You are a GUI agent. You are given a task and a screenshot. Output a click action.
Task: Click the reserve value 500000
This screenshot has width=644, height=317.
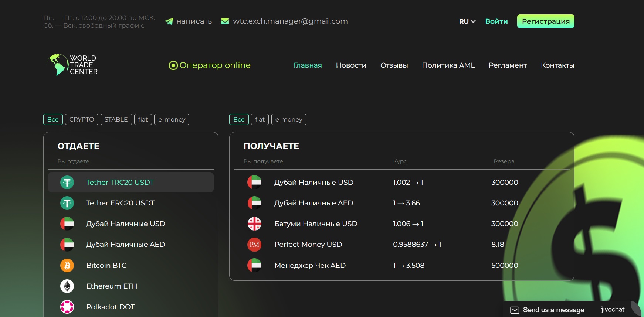click(505, 265)
